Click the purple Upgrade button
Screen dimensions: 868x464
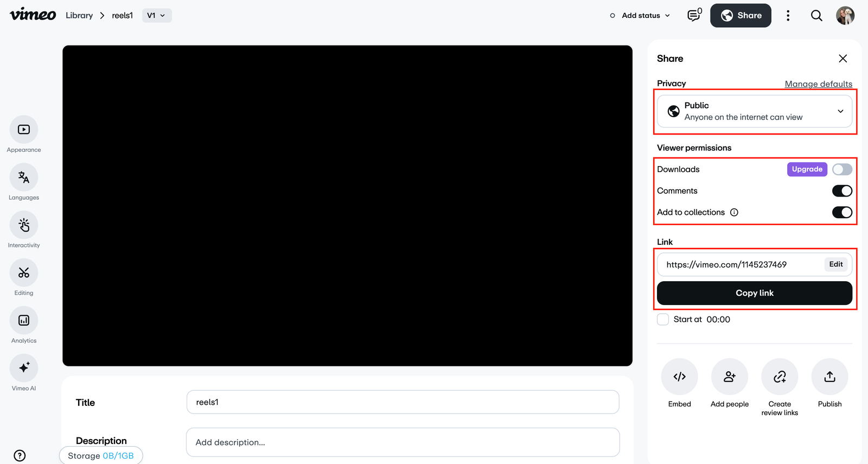point(807,169)
